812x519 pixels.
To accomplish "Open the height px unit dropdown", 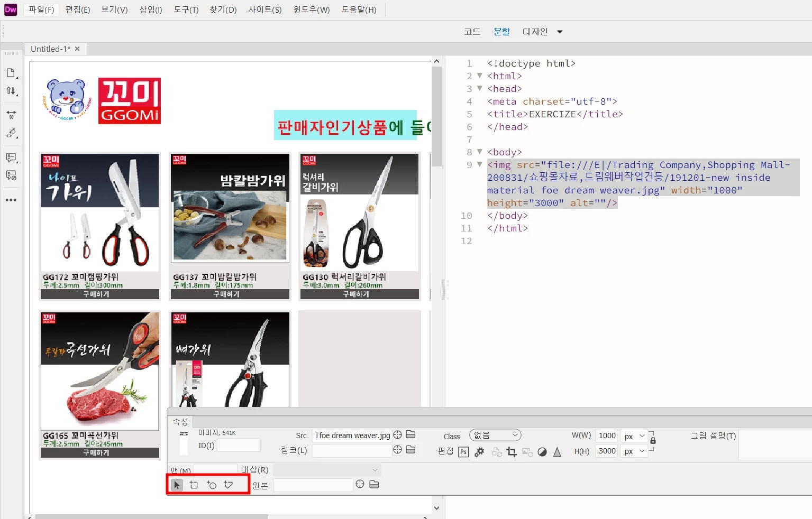I will coord(634,451).
